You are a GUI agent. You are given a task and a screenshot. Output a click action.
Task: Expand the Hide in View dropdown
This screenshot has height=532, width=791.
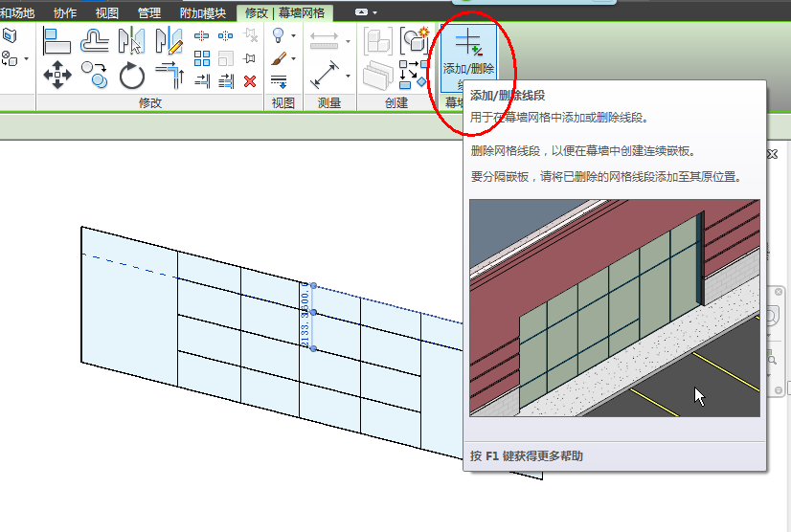pos(293,35)
